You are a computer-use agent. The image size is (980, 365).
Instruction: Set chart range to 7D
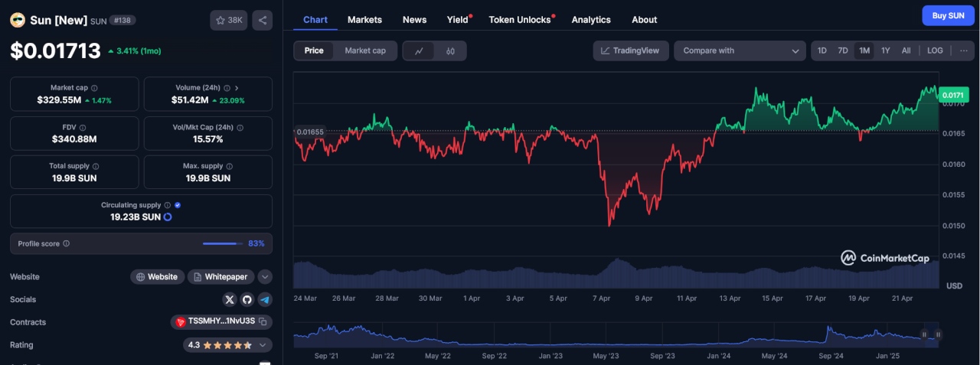[x=843, y=51]
